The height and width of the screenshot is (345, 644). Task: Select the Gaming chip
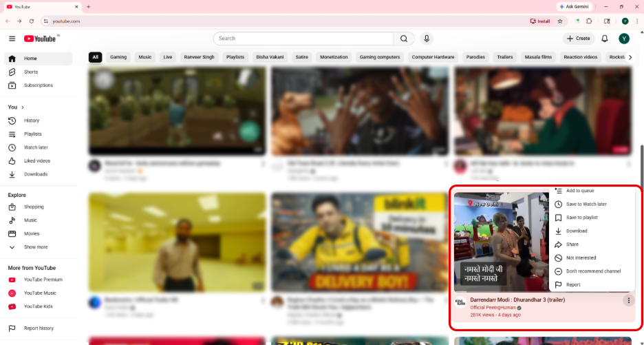118,57
